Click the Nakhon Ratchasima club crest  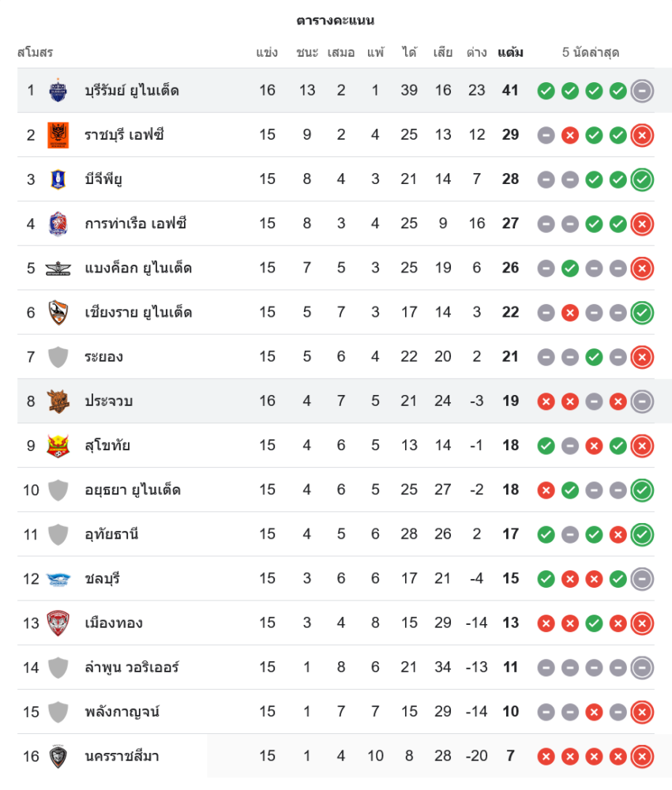tap(58, 756)
